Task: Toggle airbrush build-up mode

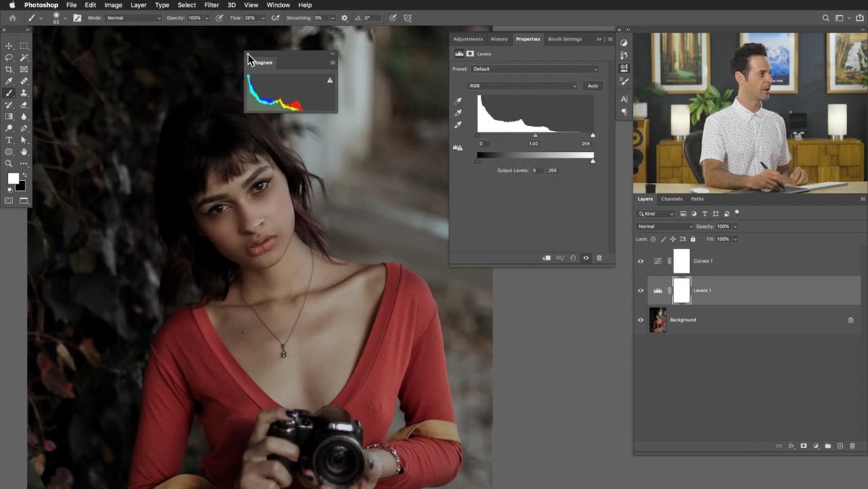Action: 276,18
